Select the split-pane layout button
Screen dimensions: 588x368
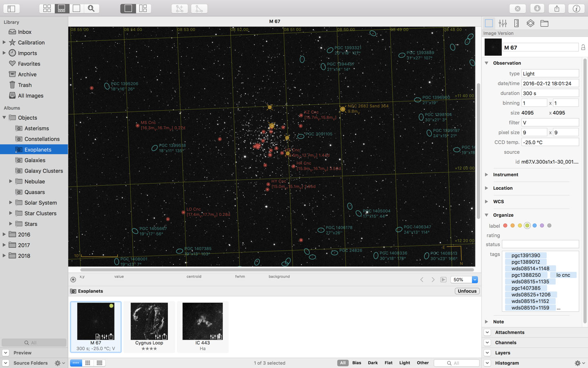[143, 9]
